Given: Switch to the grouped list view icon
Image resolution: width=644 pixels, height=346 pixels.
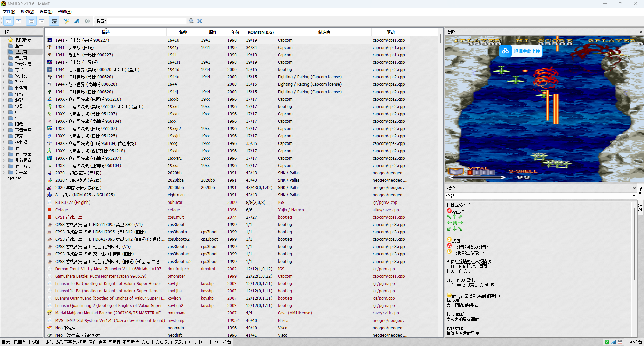Looking at the screenshot, I should click(42, 21).
